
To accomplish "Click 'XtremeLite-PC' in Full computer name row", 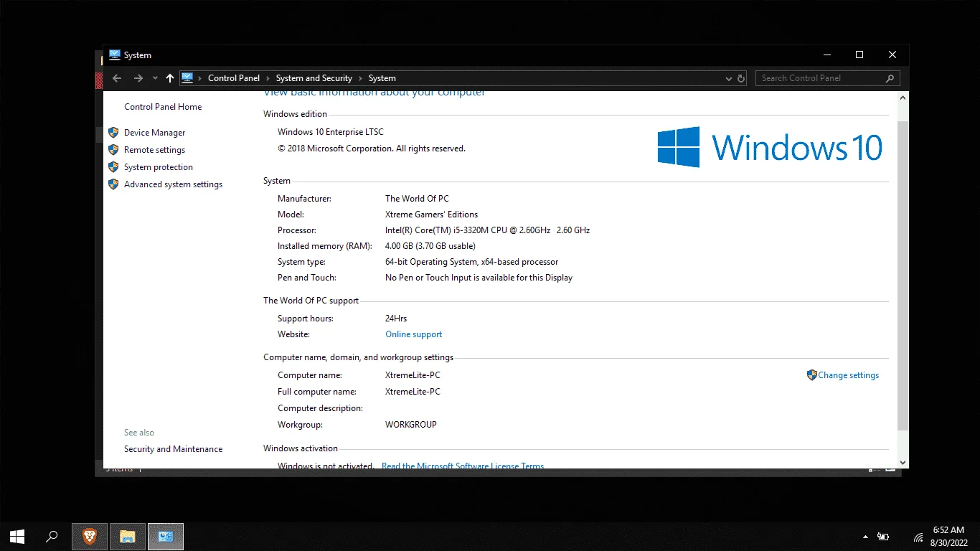I will [x=413, y=392].
